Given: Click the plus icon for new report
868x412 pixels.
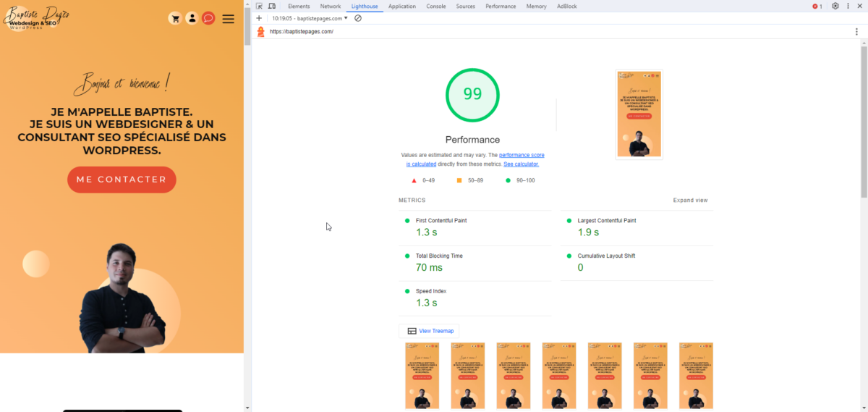Looking at the screenshot, I should tap(259, 18).
